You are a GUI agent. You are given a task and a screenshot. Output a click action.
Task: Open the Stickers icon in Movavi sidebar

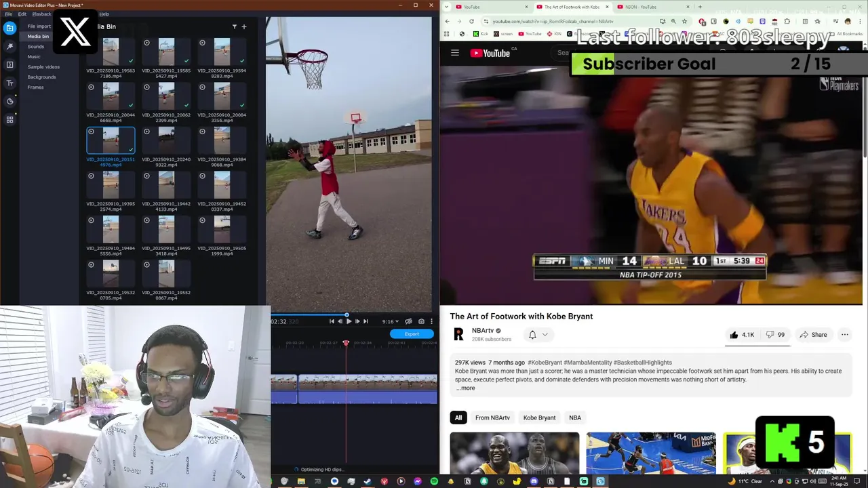(9, 101)
